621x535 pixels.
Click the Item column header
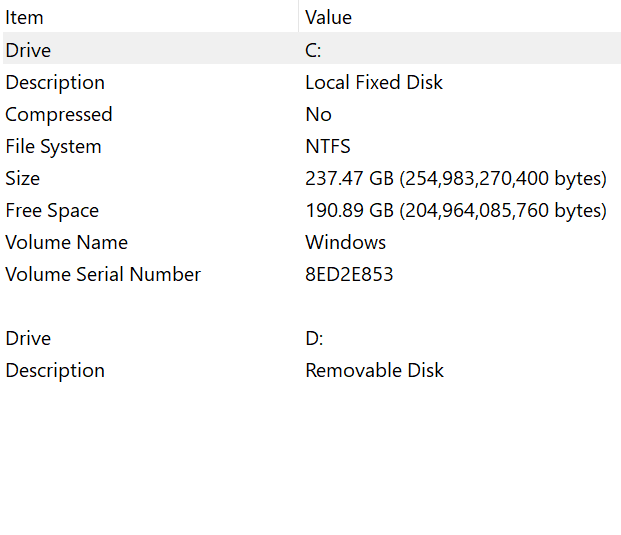tap(25, 17)
